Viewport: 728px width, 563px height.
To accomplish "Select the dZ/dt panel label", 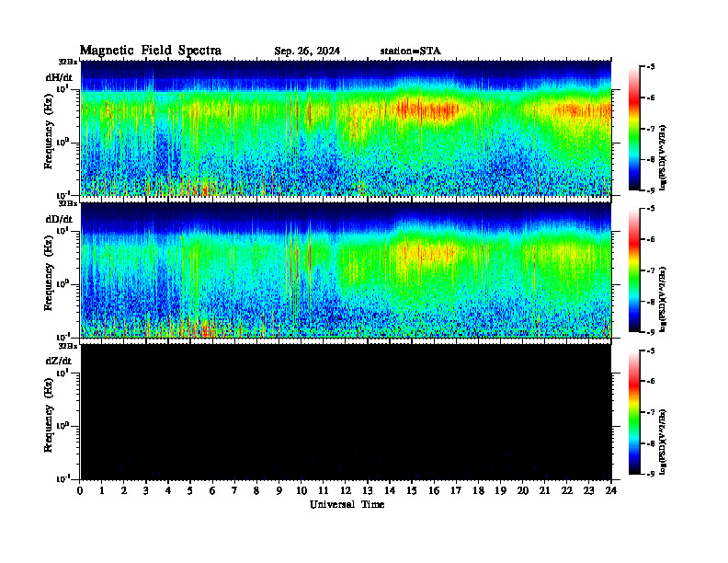I will (59, 361).
